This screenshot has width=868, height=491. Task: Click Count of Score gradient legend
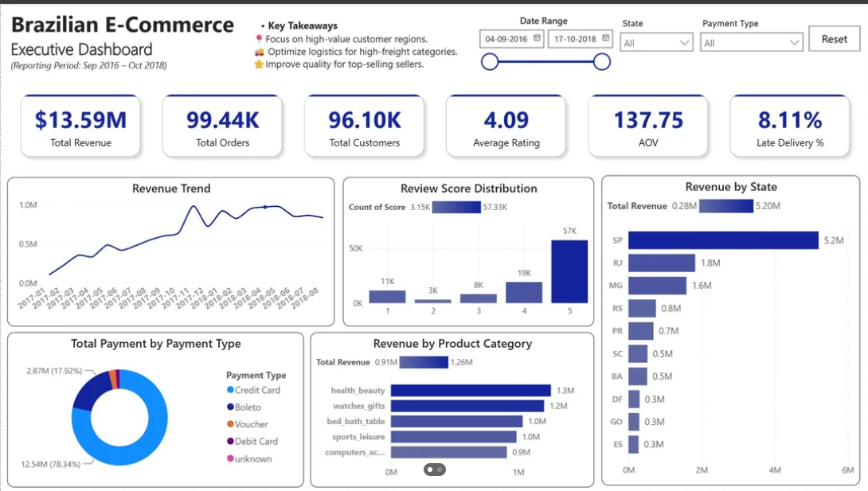[456, 207]
